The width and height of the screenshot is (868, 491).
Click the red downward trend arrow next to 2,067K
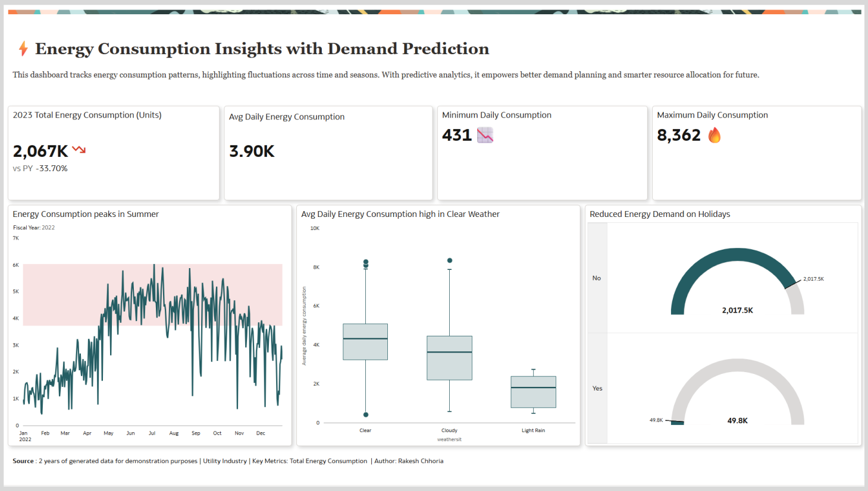point(77,150)
